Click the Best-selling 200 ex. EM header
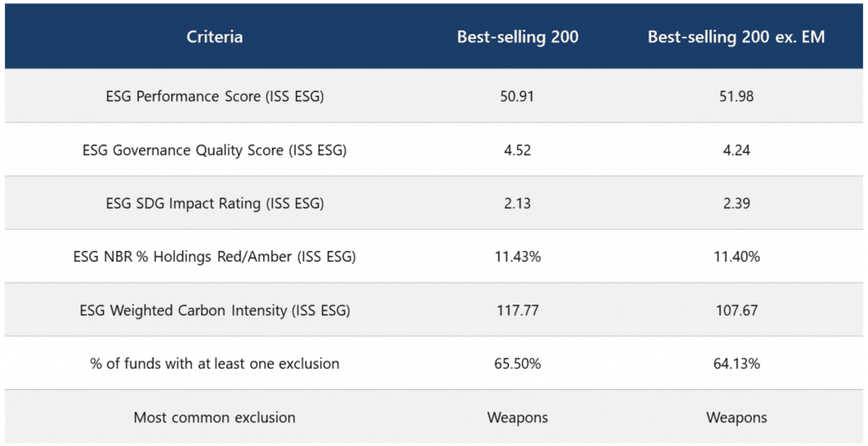 point(736,36)
